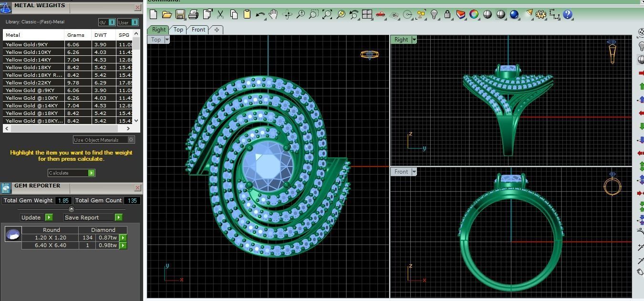This screenshot has height=301, width=644.
Task: Switch to shaded viewport sphere icon
Action: click(x=488, y=14)
